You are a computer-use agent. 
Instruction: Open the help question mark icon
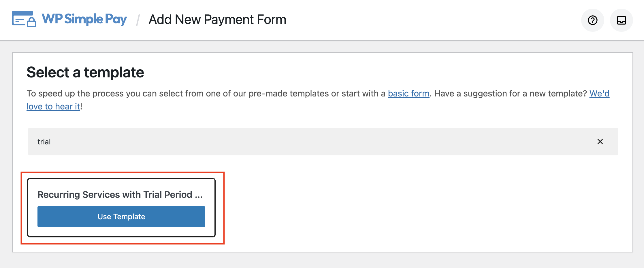592,20
